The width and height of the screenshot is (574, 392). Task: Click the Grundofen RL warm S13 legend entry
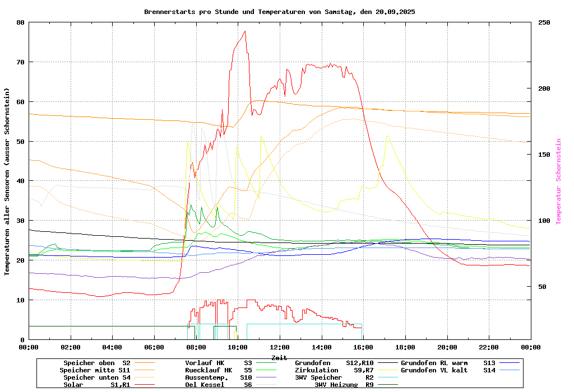click(448, 363)
